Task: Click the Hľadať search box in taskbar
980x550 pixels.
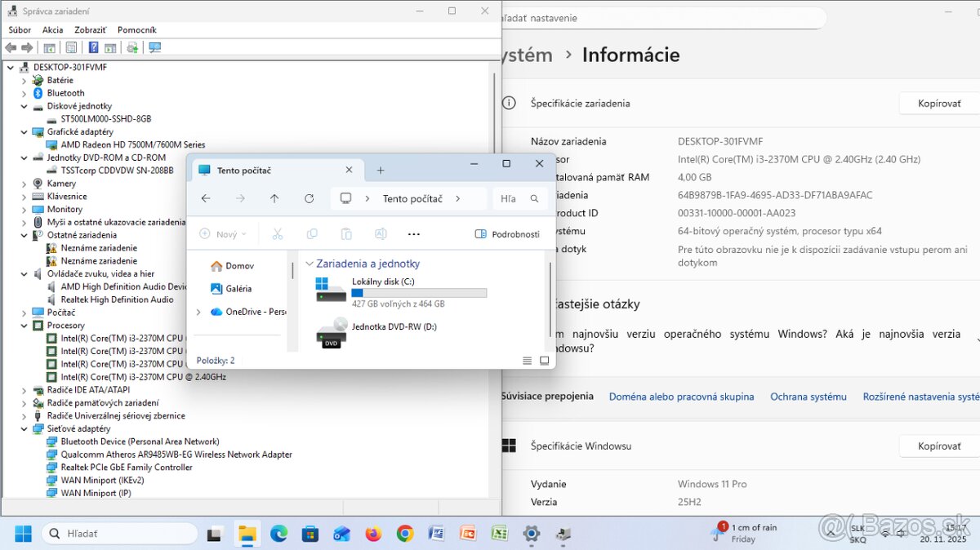Action: (x=118, y=533)
